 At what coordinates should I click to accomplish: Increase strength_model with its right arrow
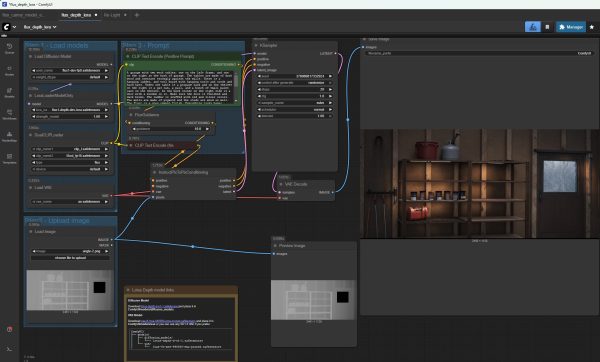click(x=106, y=116)
